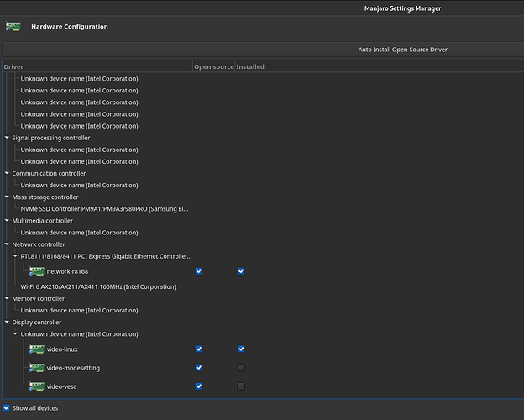
Task: Toggle video-modesetting Open-source checkbox
Action: pyautogui.click(x=199, y=368)
